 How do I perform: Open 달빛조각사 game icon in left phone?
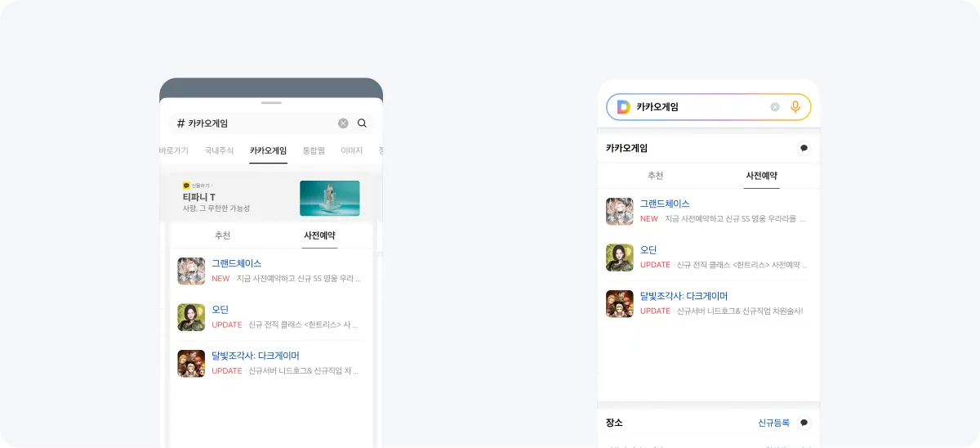click(191, 364)
